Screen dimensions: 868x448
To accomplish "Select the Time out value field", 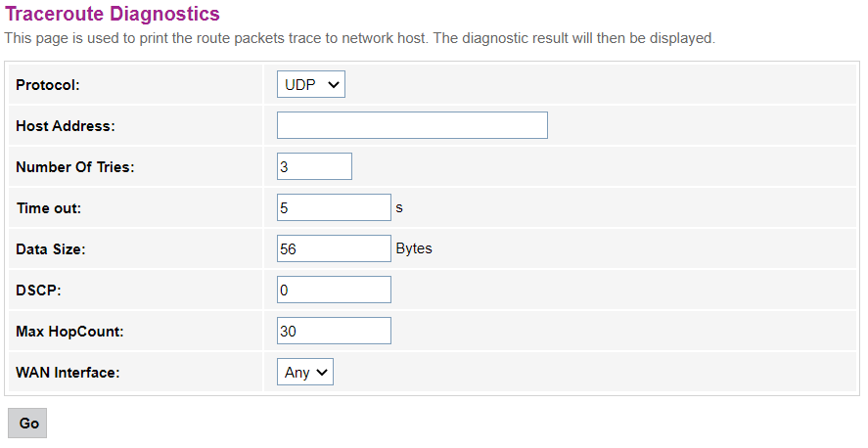I will [x=333, y=207].
